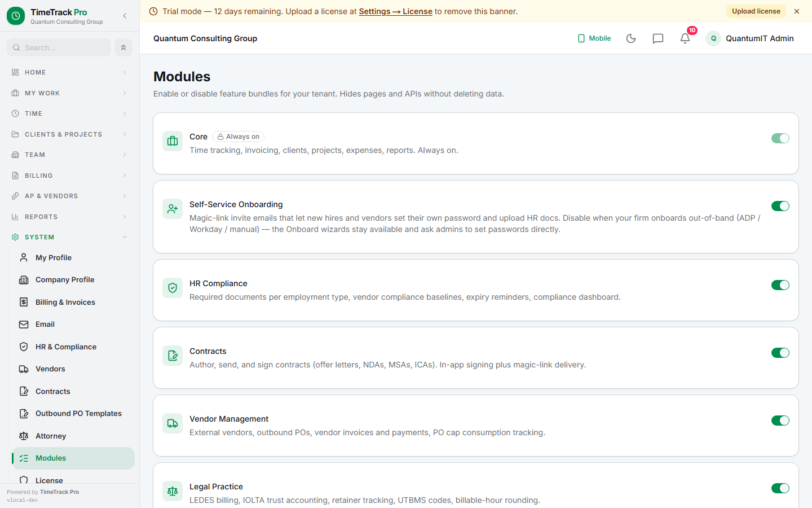Click the QuantumIT Admin avatar
The image size is (812, 508).
coord(713,38)
